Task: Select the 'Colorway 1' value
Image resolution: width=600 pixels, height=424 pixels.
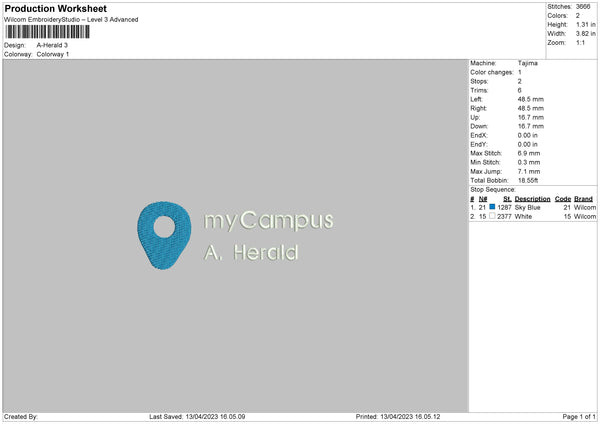Action: [x=53, y=54]
